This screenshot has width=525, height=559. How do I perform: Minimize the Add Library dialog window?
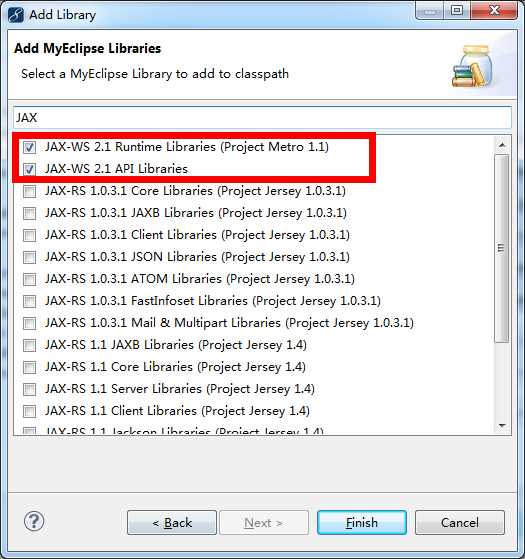[430, 10]
